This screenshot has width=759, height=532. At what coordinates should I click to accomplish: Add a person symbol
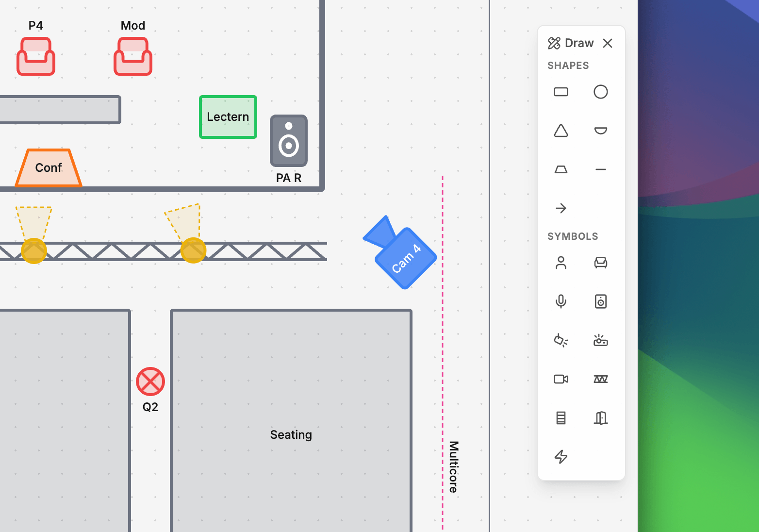point(561,263)
